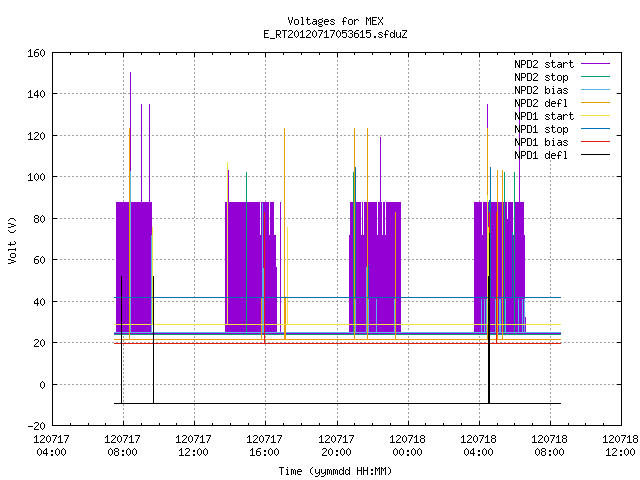
Task: Click the NPD1 bias red legend line
Action: (595, 142)
